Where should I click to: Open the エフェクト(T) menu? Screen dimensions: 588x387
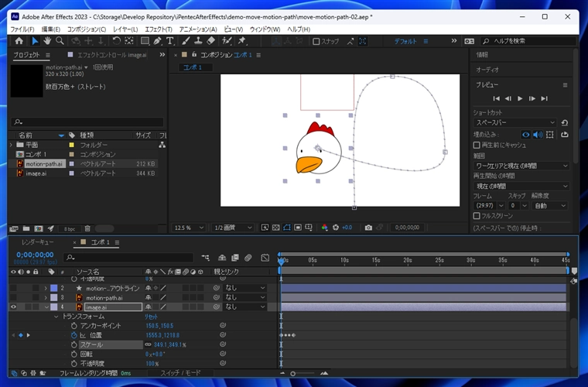click(159, 29)
